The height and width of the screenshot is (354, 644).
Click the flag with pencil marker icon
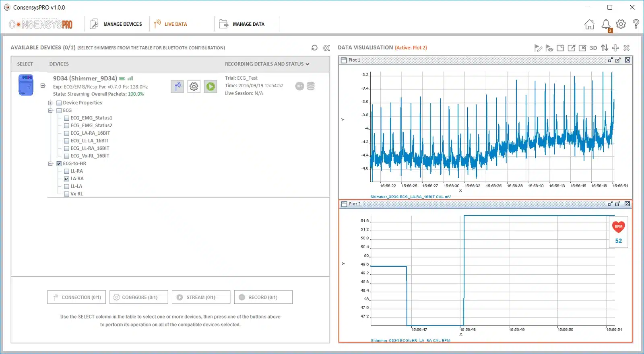(538, 48)
